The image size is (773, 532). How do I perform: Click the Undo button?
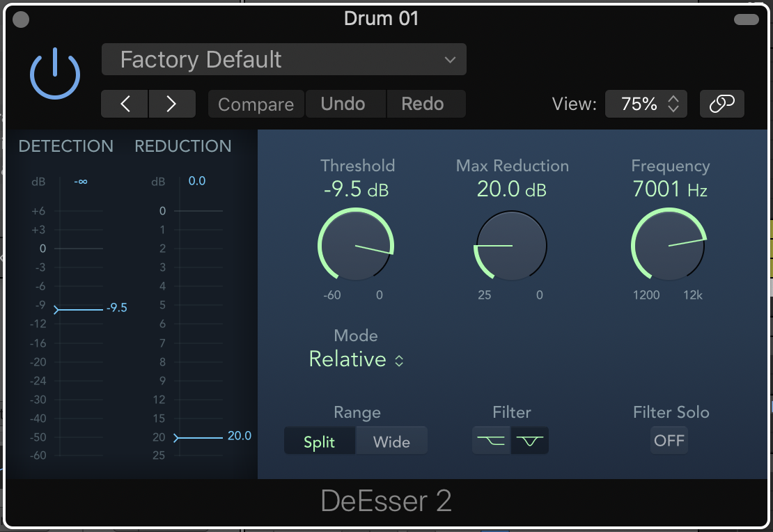(343, 104)
